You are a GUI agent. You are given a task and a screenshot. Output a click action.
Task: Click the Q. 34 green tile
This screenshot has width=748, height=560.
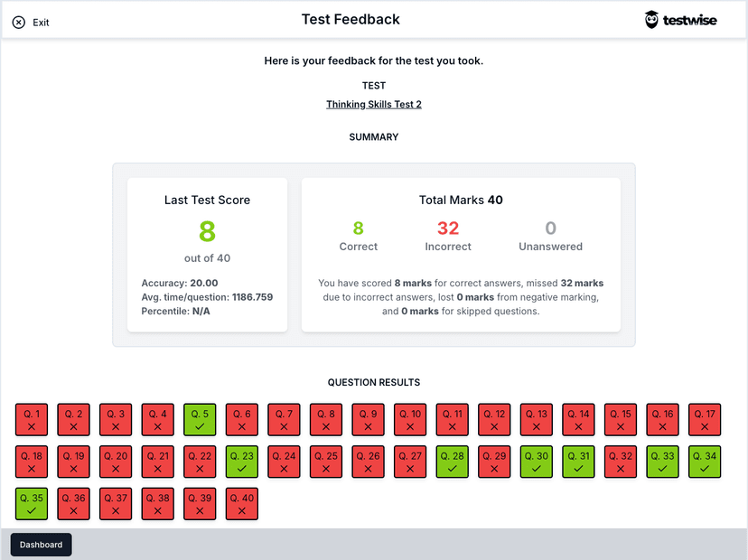click(705, 462)
